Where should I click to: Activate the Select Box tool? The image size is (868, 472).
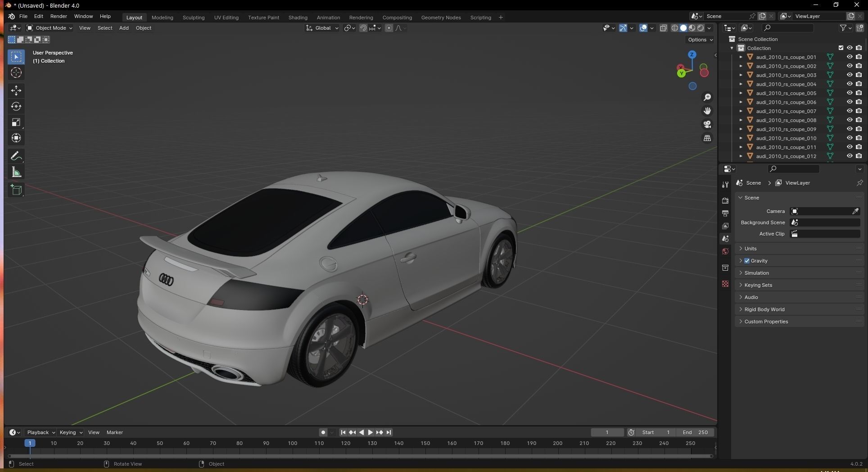(16, 57)
